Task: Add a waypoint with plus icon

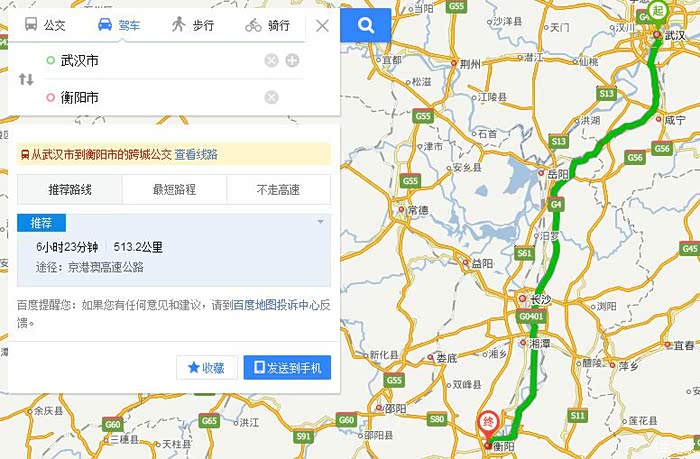Action: pos(292,60)
